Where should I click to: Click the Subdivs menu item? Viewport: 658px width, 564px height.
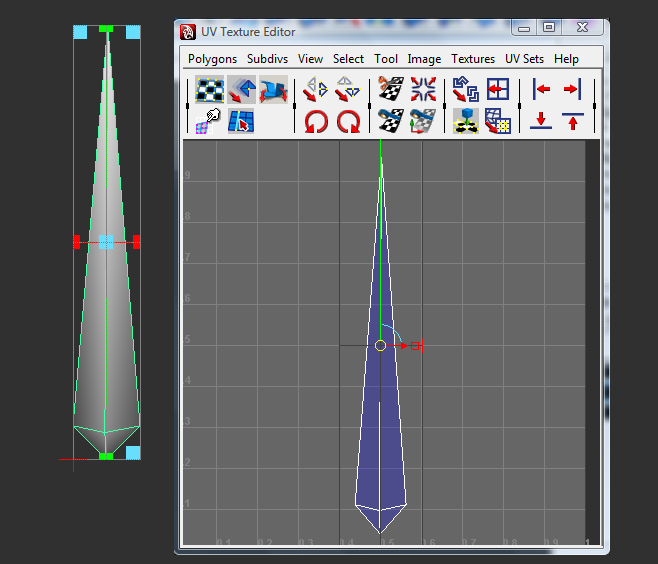[267, 59]
